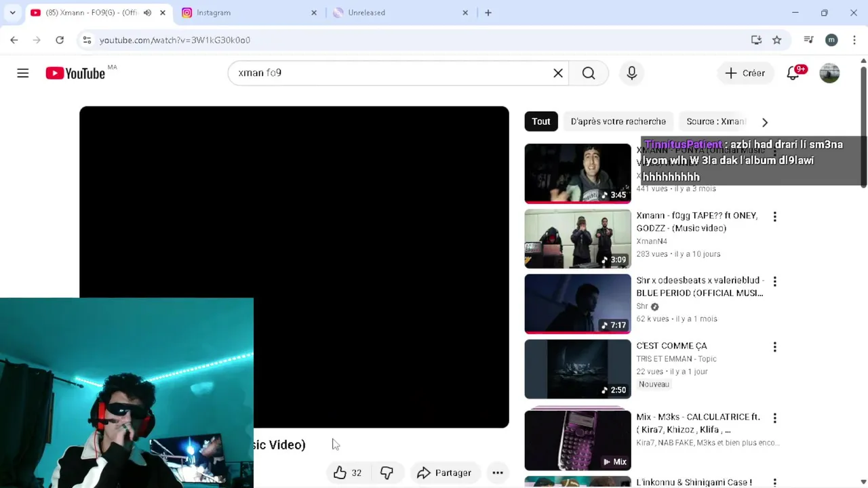Image resolution: width=868 pixels, height=488 pixels.
Task: Click the Partager share button
Action: pyautogui.click(x=444, y=473)
